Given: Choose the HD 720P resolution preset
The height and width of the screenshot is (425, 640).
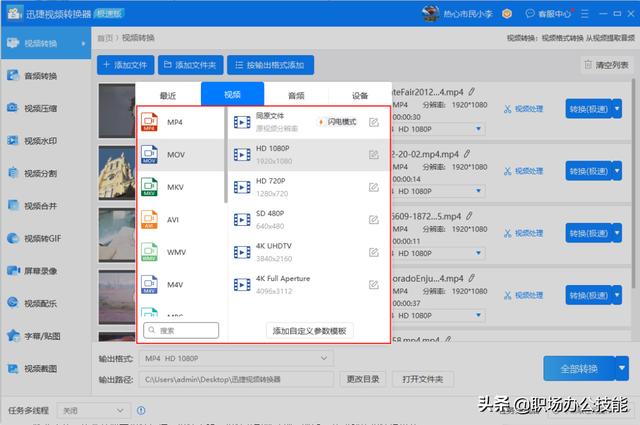Looking at the screenshot, I should click(308, 187).
